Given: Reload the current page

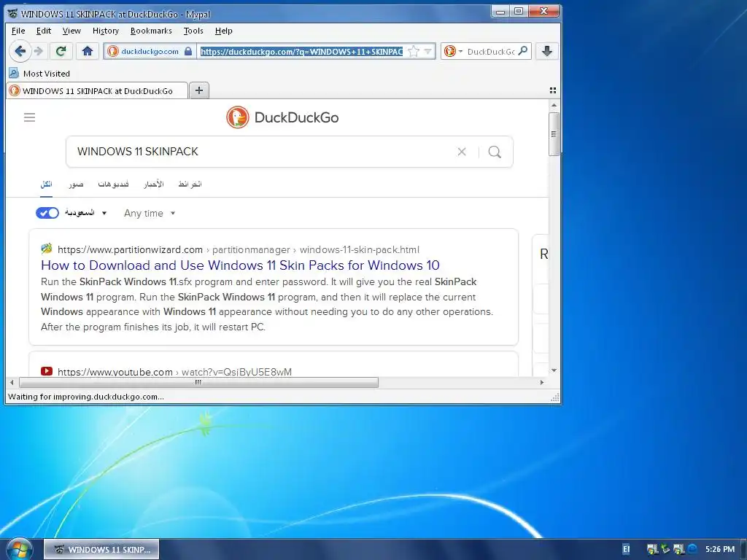Looking at the screenshot, I should (61, 51).
